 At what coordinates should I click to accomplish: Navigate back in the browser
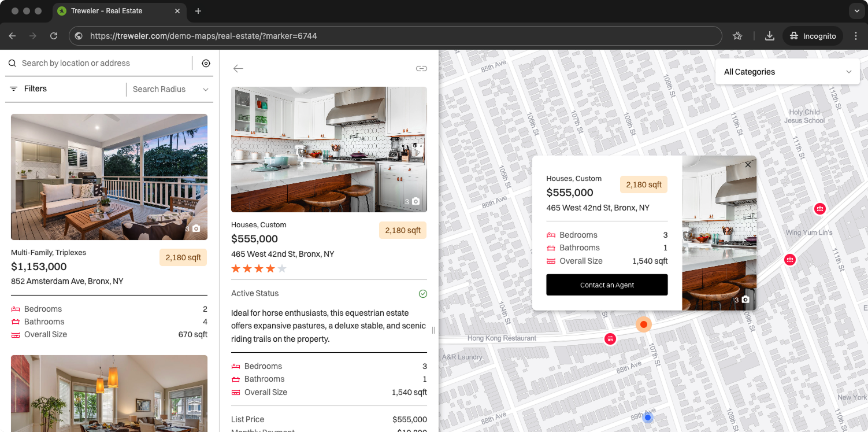point(12,36)
